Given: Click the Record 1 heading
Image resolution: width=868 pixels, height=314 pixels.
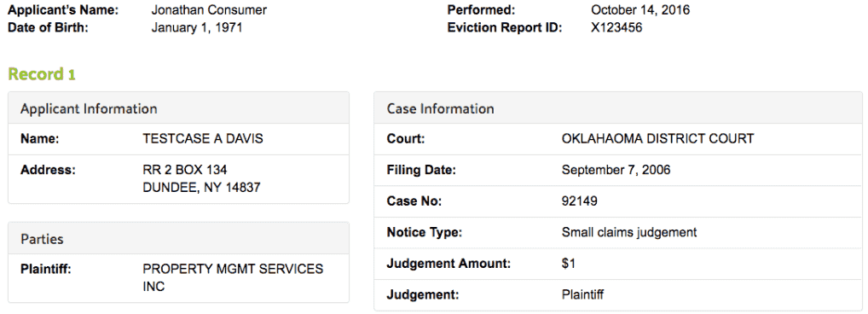Looking at the screenshot, I should [42, 74].
